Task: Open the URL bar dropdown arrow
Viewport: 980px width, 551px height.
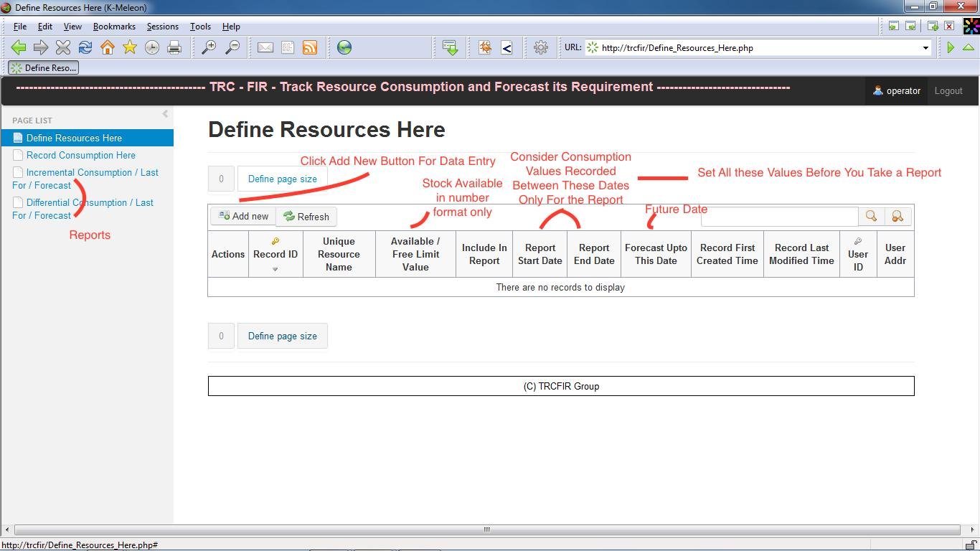Action: point(925,48)
